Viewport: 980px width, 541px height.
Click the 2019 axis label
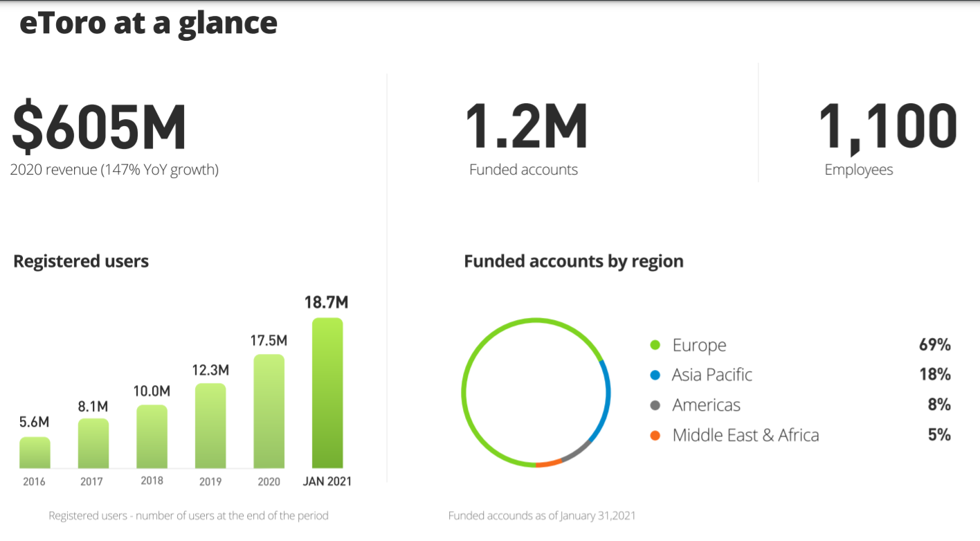pos(210,481)
